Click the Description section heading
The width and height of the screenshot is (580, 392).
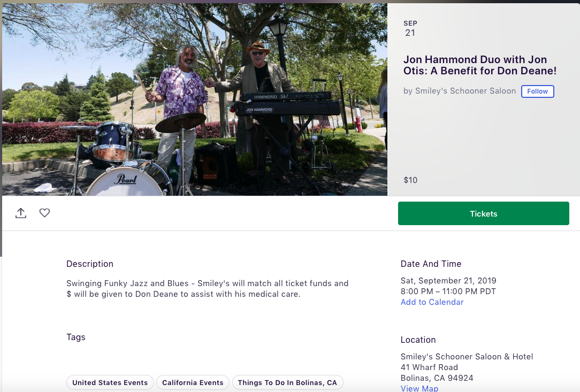pos(90,264)
